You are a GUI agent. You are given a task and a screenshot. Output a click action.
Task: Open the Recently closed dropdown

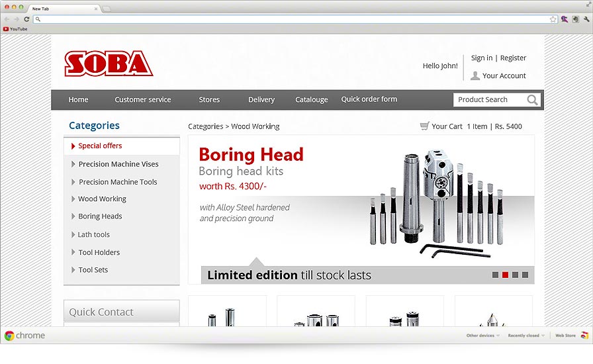[x=525, y=336]
